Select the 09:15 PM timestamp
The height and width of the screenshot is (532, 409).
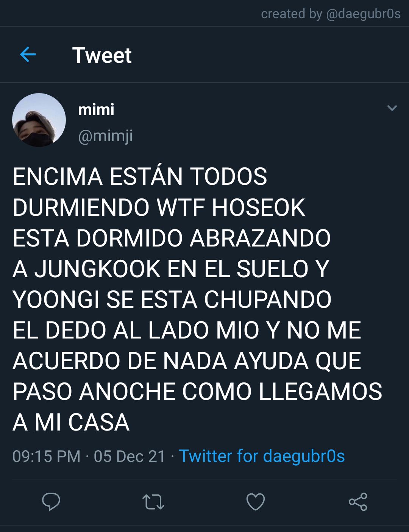point(47,456)
